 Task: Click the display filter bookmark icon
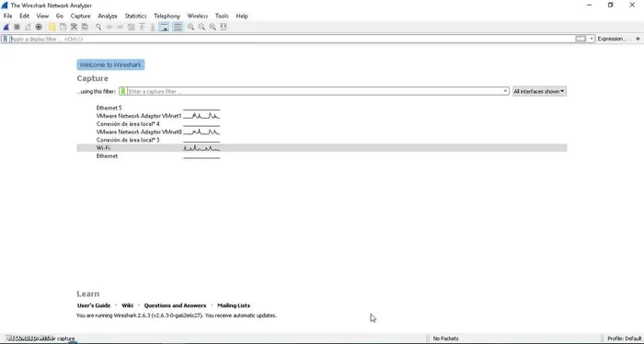pos(6,39)
